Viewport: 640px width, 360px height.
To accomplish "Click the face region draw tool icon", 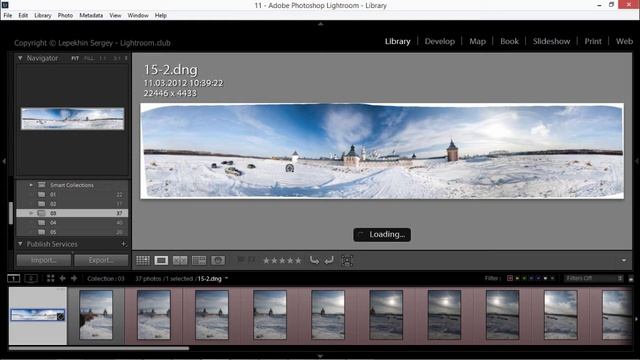I will pyautogui.click(x=347, y=260).
